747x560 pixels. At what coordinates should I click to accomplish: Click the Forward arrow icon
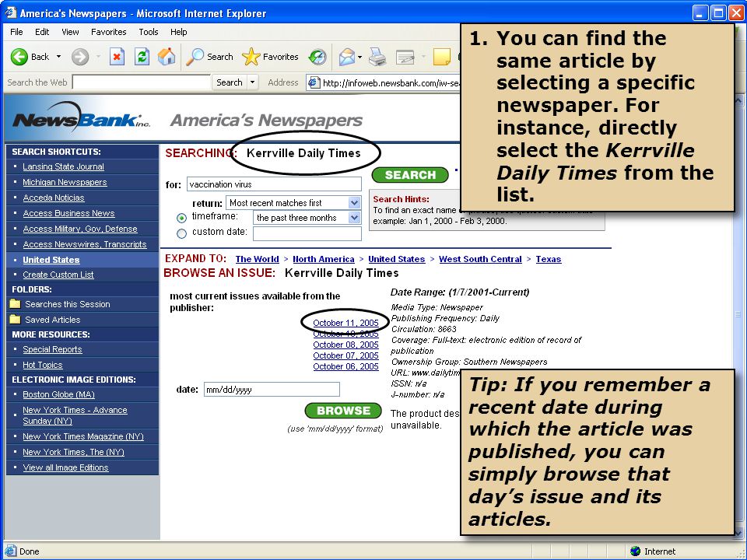point(80,57)
